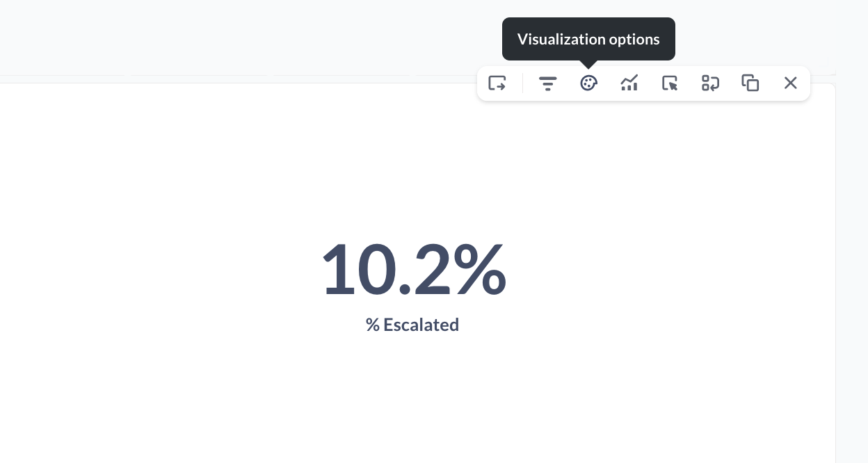Click the Visualization options tooltip
Image resolution: width=868 pixels, height=463 pixels.
point(588,39)
